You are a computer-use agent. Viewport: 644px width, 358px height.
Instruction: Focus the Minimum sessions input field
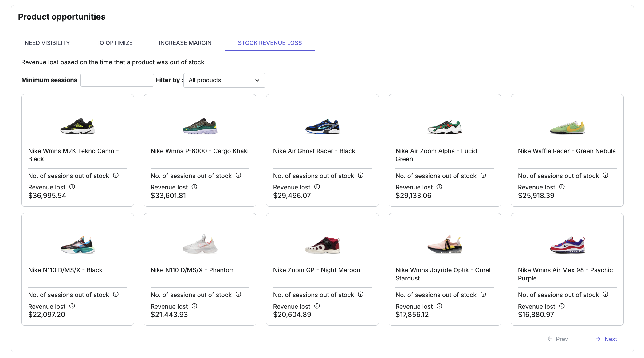117,80
